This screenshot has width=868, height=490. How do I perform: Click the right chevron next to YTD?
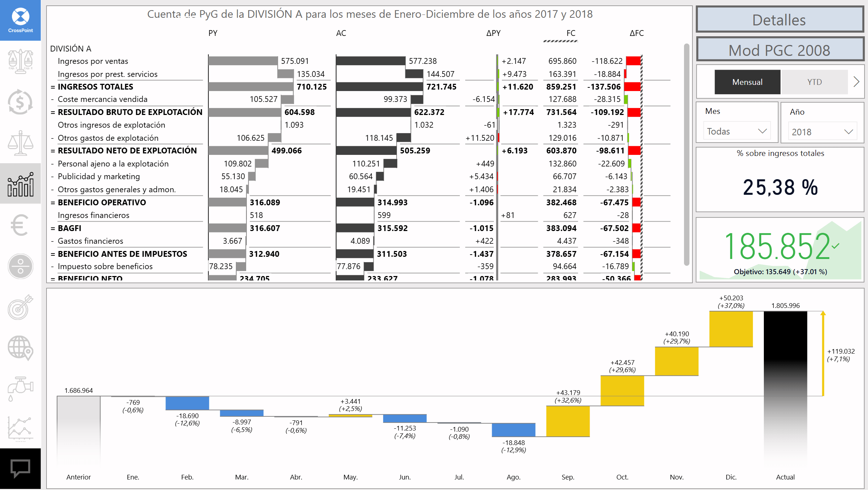click(856, 82)
